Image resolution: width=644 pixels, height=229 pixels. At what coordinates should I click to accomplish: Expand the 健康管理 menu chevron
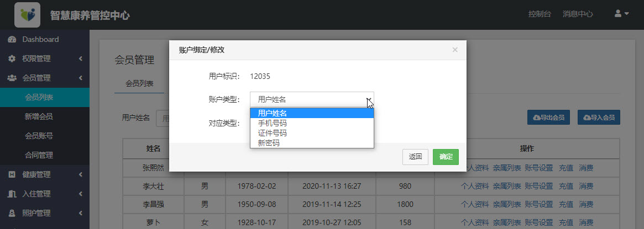tap(81, 174)
